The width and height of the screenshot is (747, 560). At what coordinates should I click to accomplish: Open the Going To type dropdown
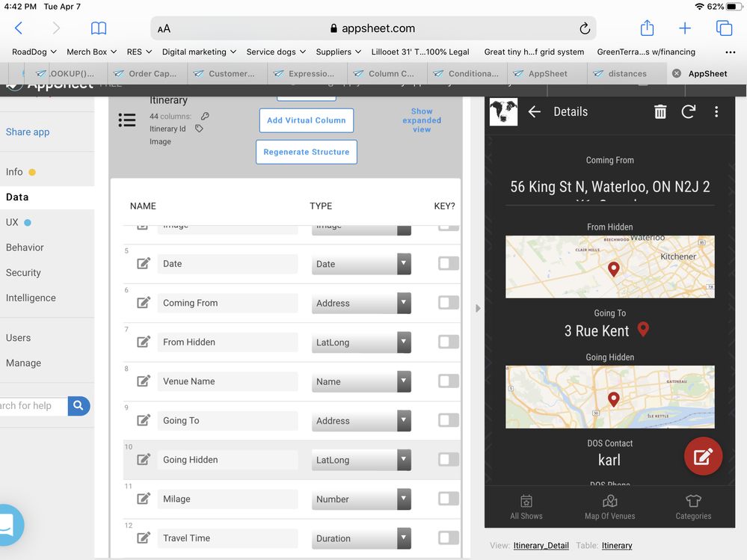click(361, 420)
